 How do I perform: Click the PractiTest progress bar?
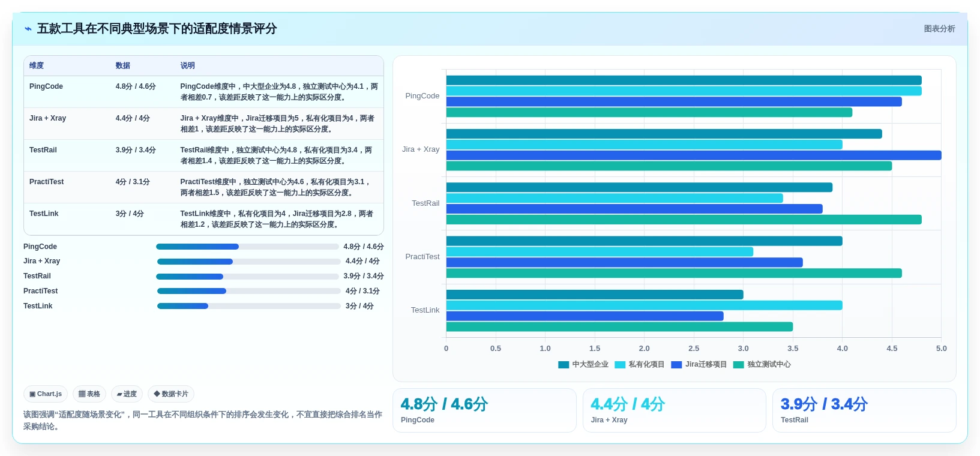pyautogui.click(x=248, y=291)
